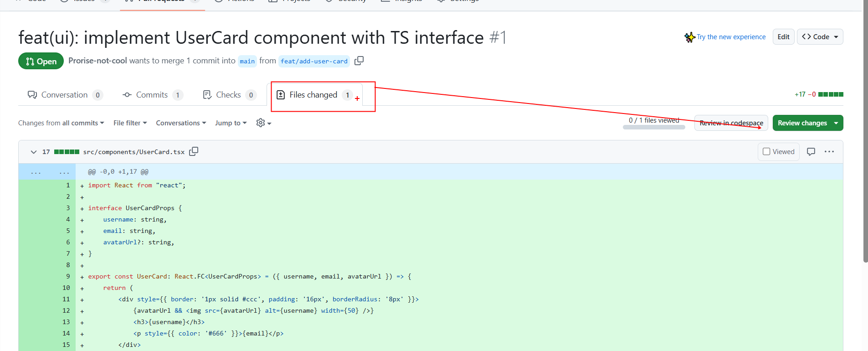Click the files viewed progress bar
This screenshot has height=351, width=868.
click(x=654, y=128)
